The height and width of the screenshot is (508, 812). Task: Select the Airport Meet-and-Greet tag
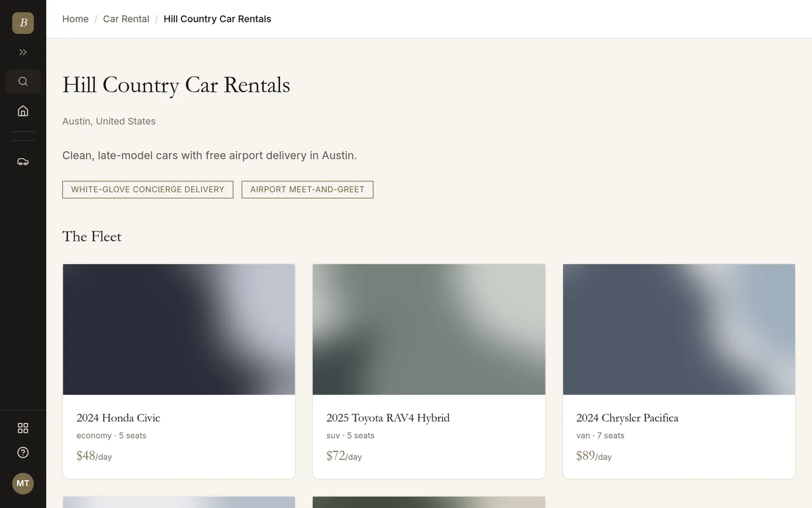click(x=307, y=189)
